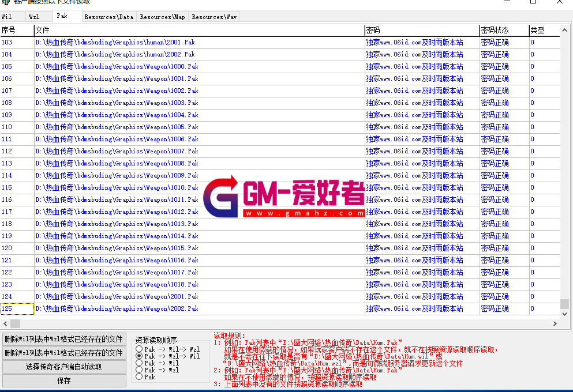This screenshot has width=573, height=392.
Task: Select the Weapon\1002.Pak file path
Action: [117, 91]
